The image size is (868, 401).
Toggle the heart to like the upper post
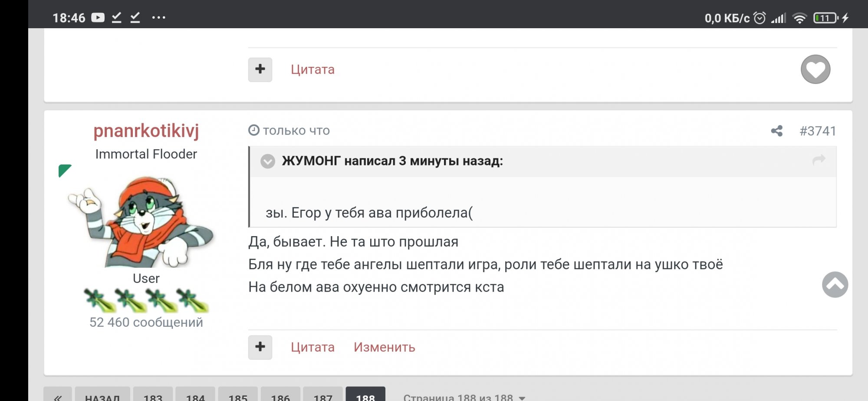coord(815,69)
